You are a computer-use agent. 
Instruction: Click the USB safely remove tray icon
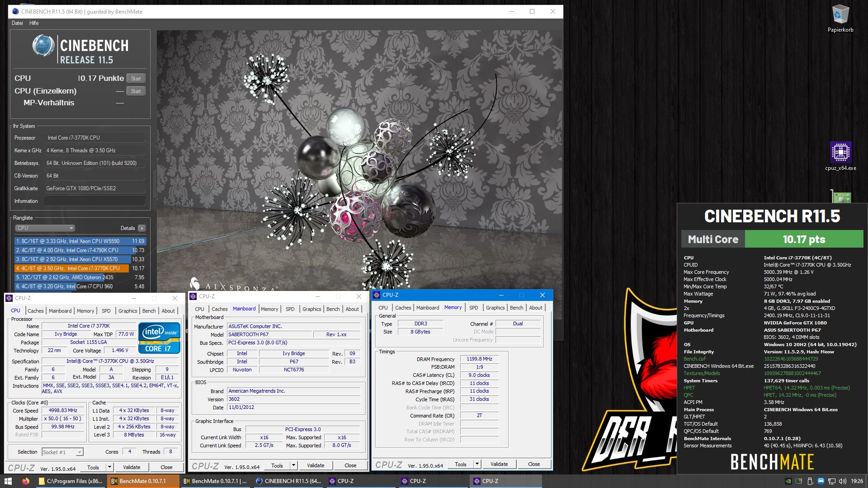point(810,481)
